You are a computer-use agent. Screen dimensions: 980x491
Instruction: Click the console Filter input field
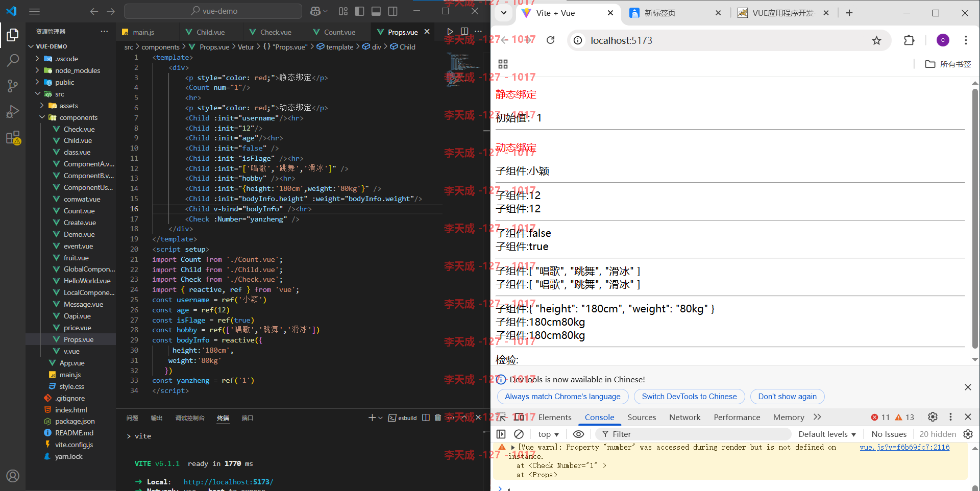694,434
